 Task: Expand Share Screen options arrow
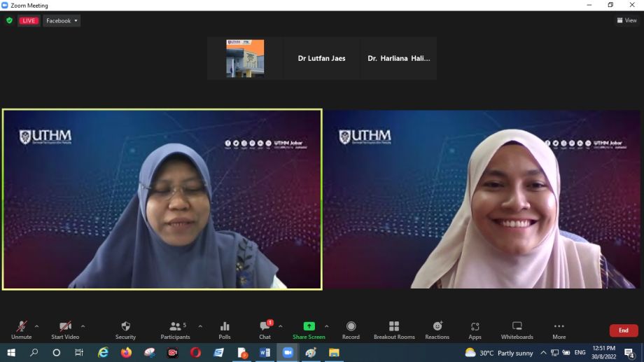[326, 326]
